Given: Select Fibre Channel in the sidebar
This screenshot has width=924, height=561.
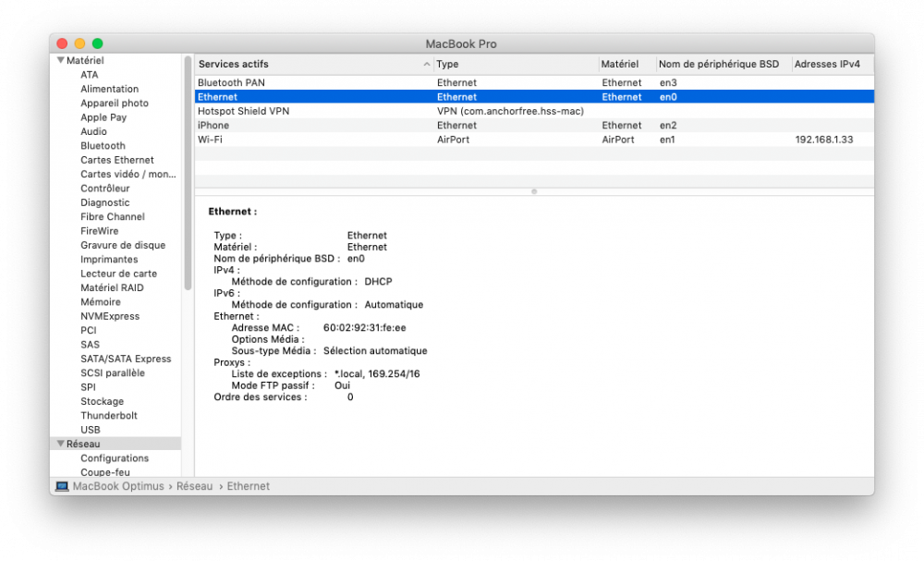Looking at the screenshot, I should point(113,216).
